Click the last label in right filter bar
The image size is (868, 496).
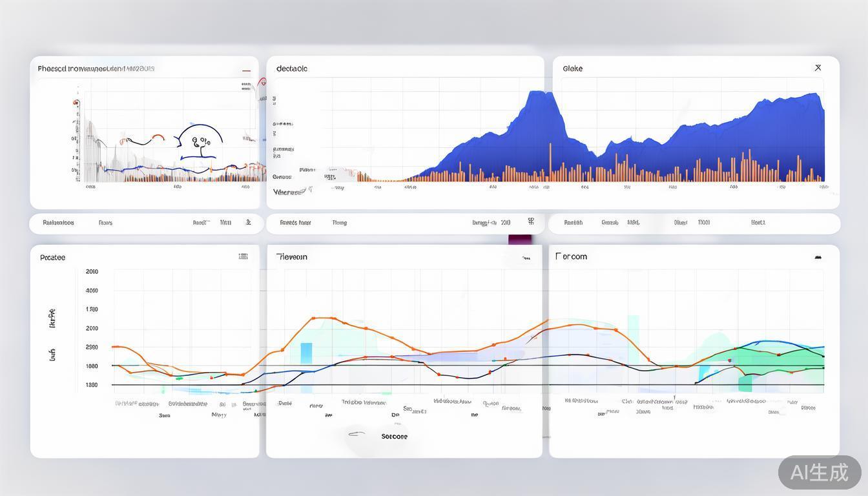click(758, 223)
